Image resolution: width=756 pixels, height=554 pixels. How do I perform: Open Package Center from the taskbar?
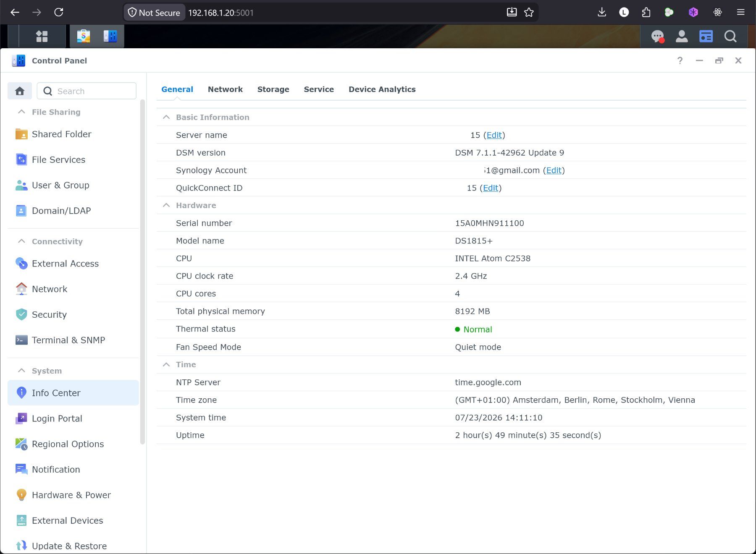pos(84,37)
